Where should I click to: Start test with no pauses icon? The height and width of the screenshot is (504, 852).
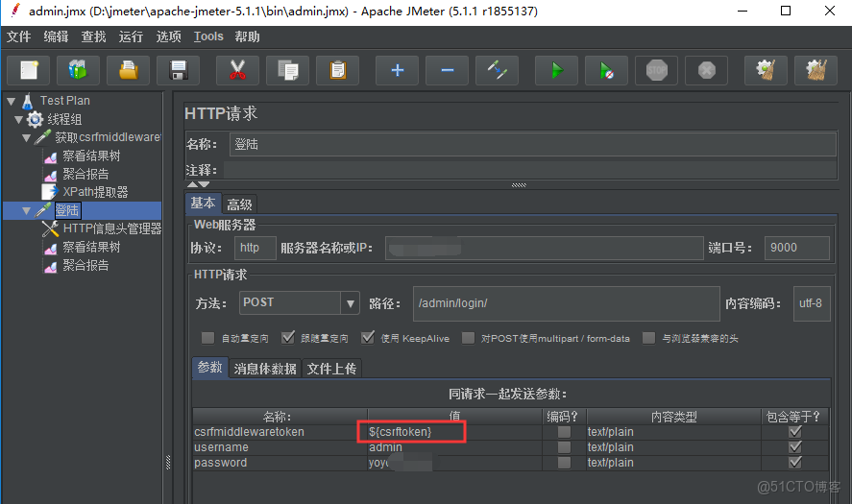point(606,70)
